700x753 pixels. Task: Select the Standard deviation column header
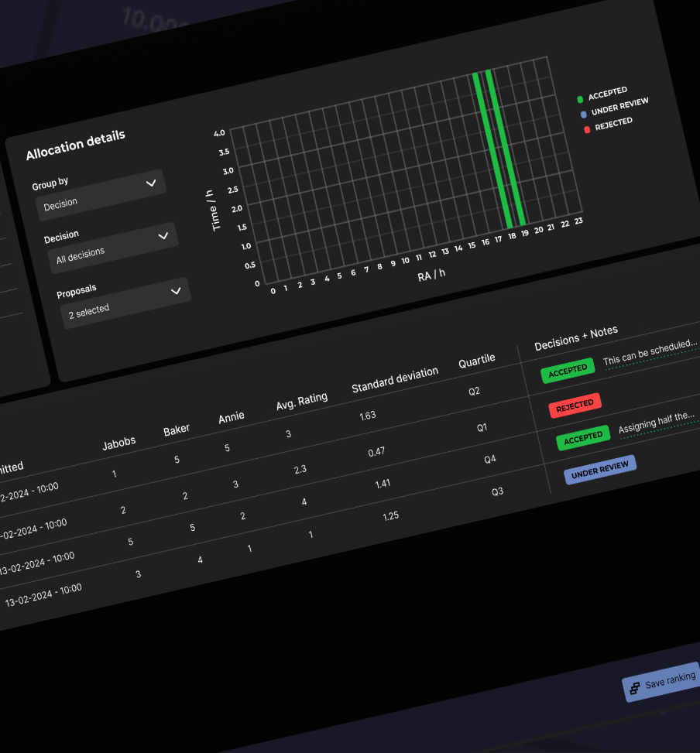[395, 379]
